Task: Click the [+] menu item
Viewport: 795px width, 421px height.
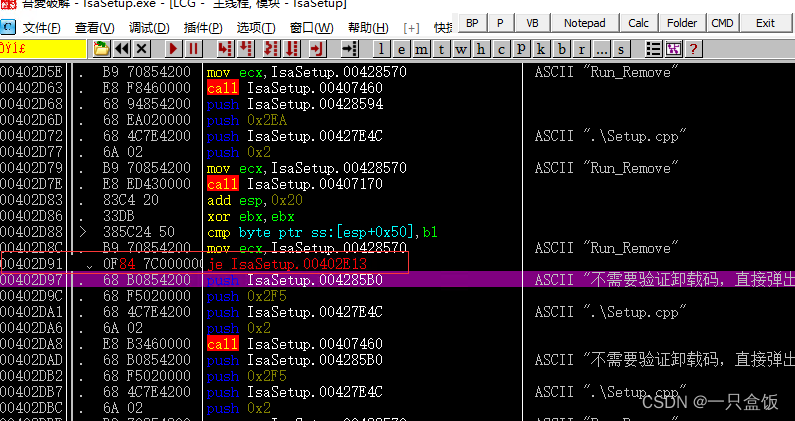Action: pyautogui.click(x=411, y=27)
